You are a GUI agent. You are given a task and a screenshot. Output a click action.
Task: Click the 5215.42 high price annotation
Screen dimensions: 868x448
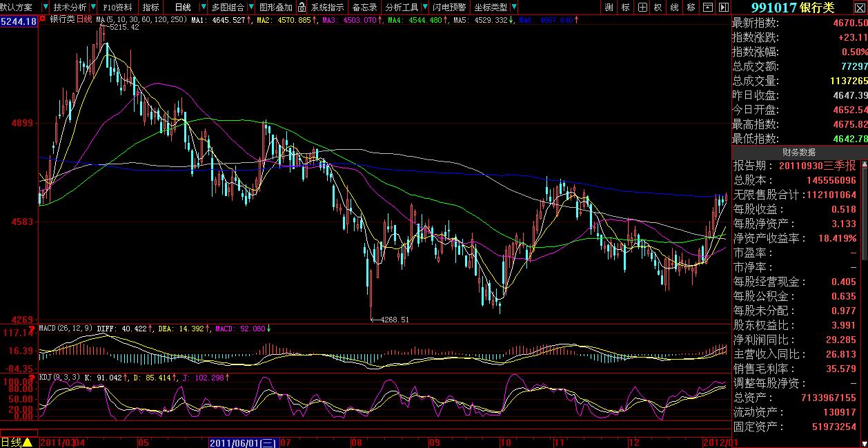(x=124, y=28)
